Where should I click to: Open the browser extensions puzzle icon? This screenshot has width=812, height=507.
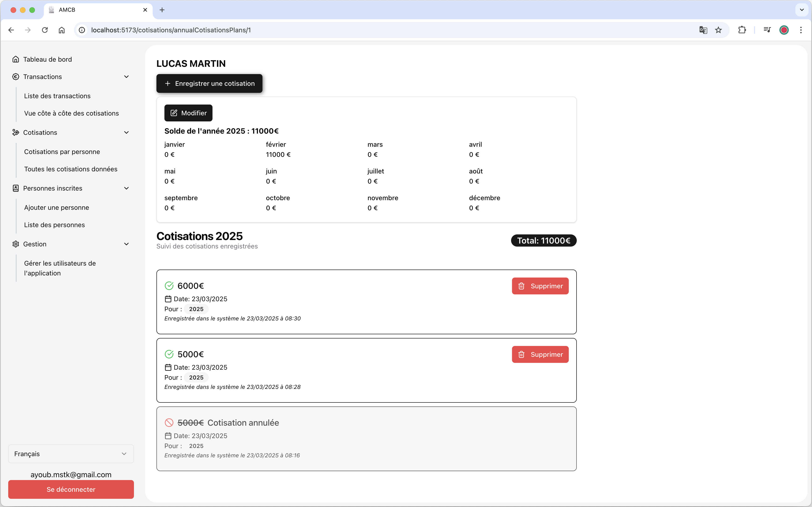(x=742, y=30)
